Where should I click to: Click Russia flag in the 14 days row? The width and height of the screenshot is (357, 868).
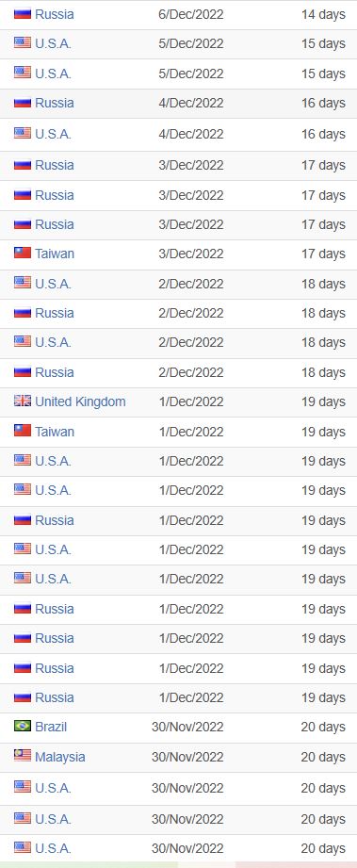point(23,14)
